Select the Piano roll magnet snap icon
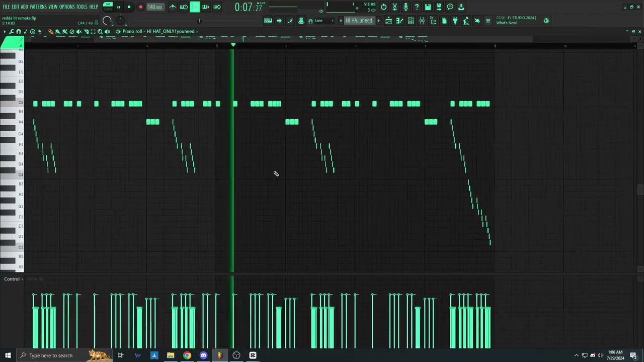The width and height of the screenshot is (644, 362). (19, 32)
